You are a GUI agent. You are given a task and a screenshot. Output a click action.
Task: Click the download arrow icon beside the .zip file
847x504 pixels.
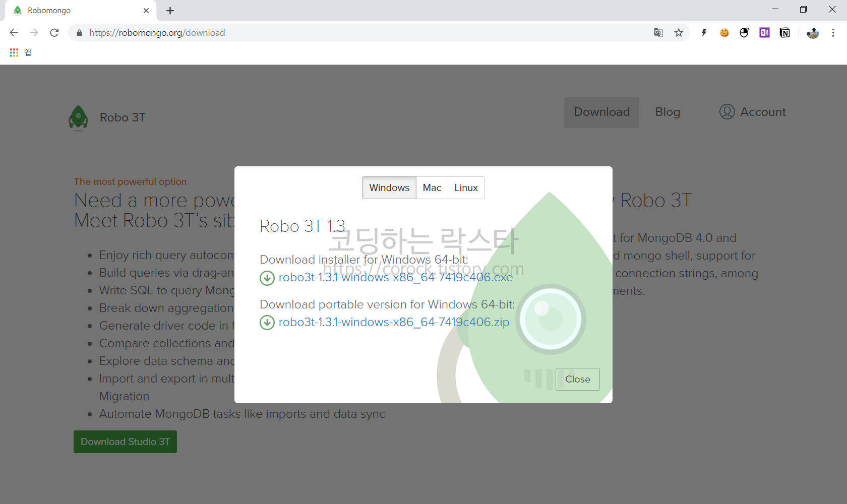click(267, 323)
